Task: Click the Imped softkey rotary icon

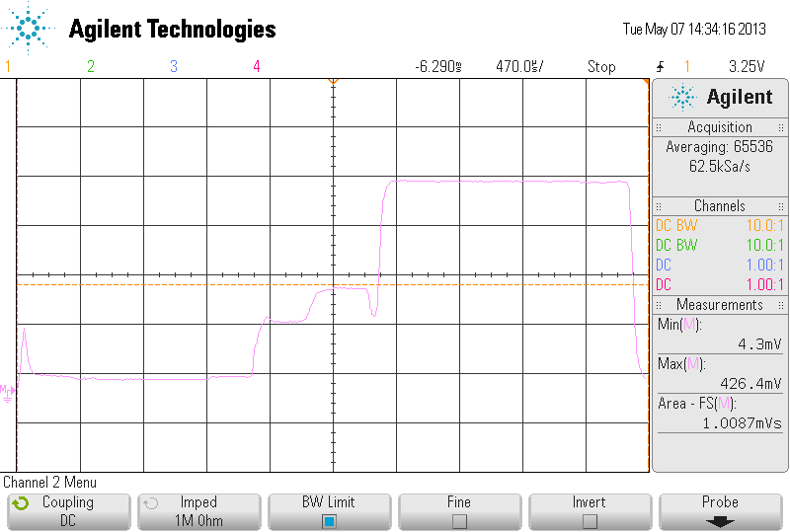Action: point(151,502)
